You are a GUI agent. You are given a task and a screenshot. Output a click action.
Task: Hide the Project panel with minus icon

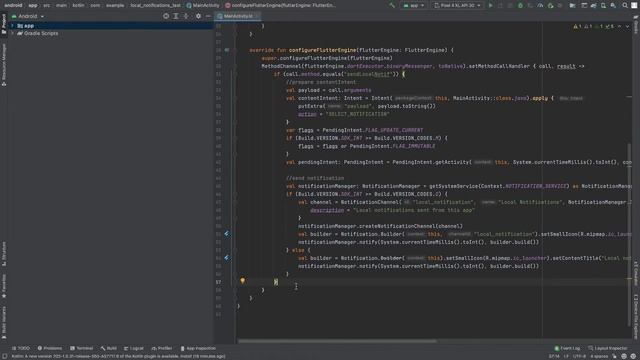coord(208,16)
